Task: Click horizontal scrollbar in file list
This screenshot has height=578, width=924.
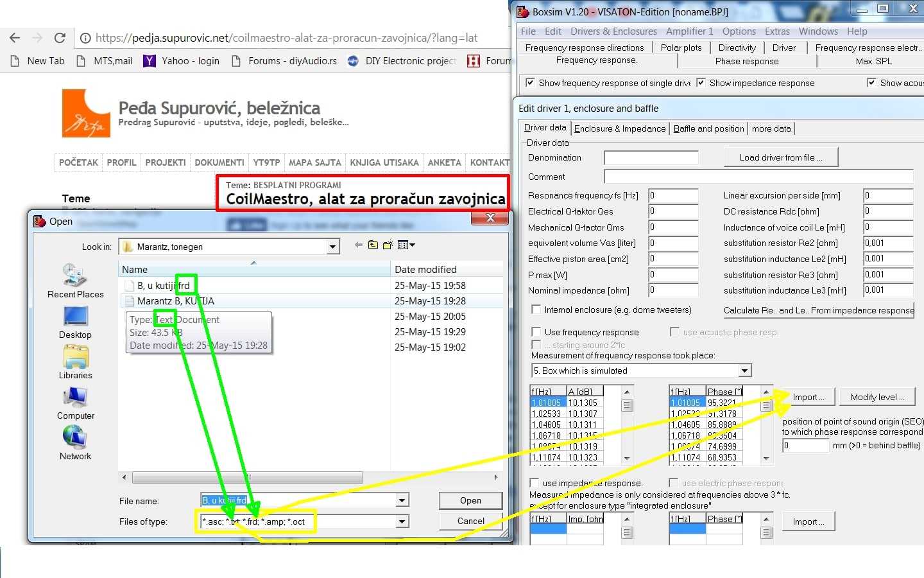Action: pyautogui.click(x=247, y=477)
